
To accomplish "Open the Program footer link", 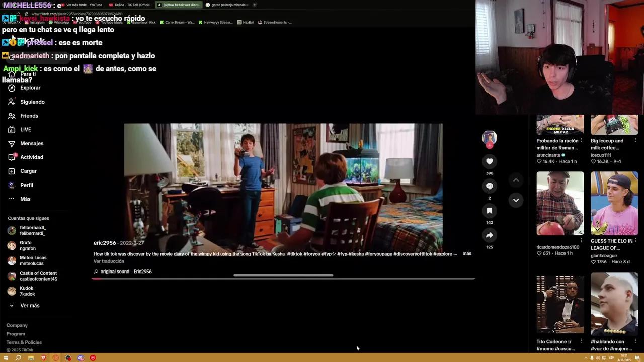I will (16, 334).
